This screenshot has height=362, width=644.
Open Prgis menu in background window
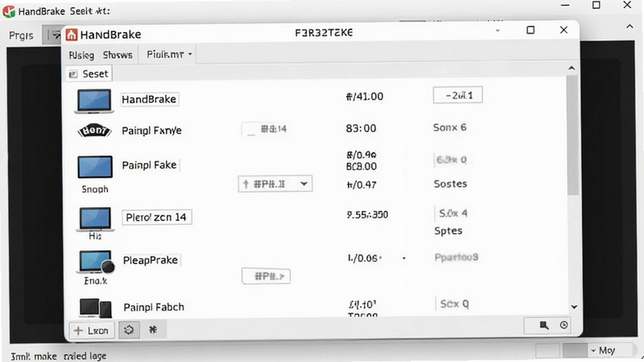[21, 35]
